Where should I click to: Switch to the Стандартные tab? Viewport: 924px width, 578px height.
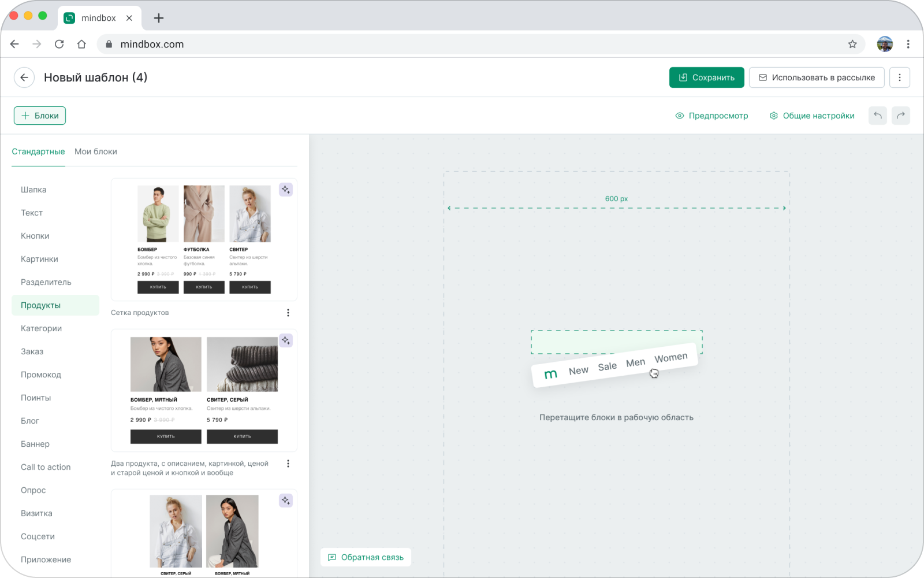(38, 151)
